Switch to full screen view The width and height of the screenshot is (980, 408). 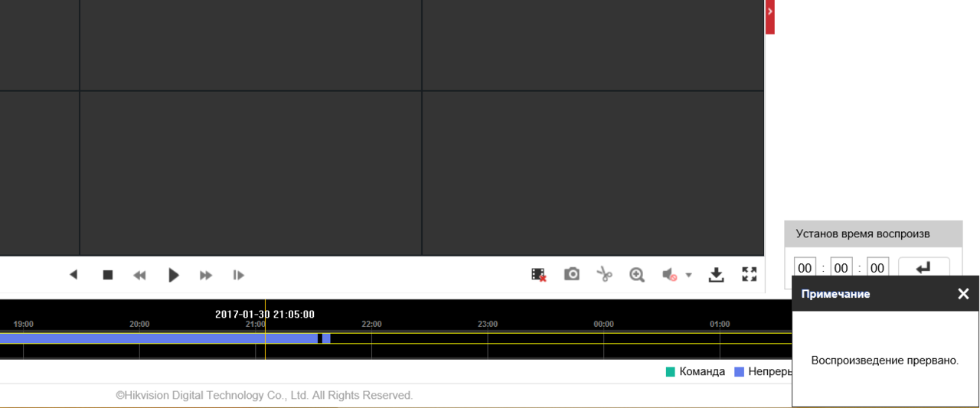(x=750, y=274)
